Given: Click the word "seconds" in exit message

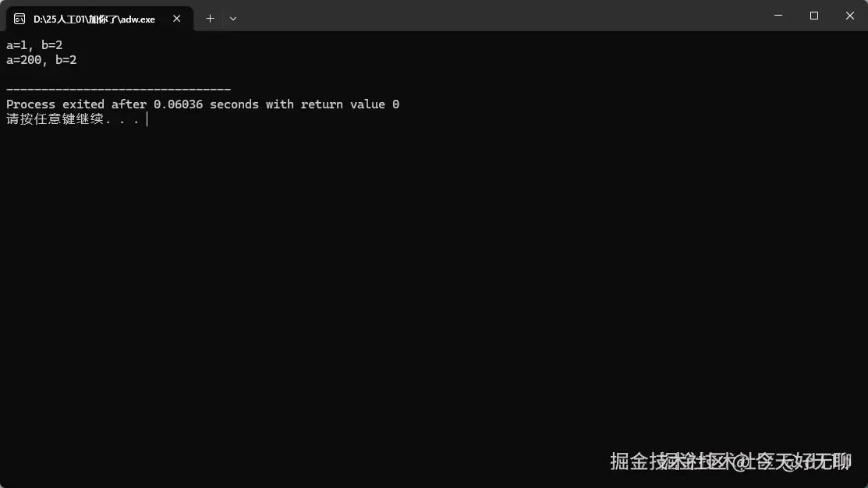Looking at the screenshot, I should pos(234,104).
